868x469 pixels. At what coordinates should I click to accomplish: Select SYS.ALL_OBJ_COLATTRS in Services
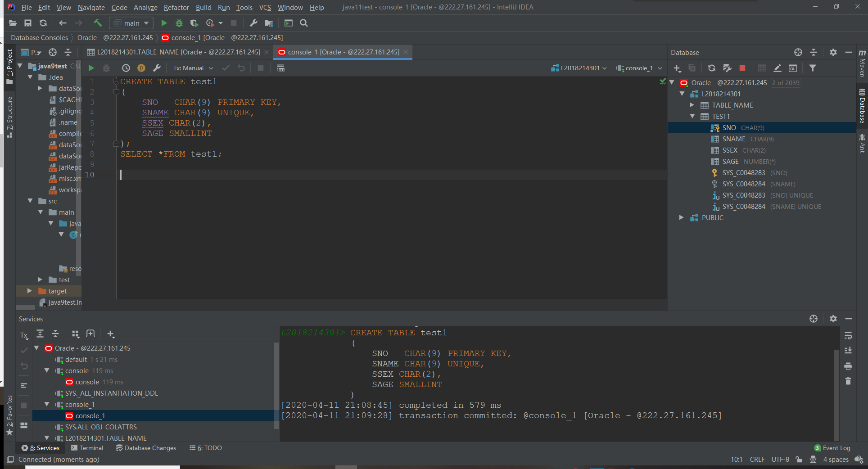(x=101, y=427)
